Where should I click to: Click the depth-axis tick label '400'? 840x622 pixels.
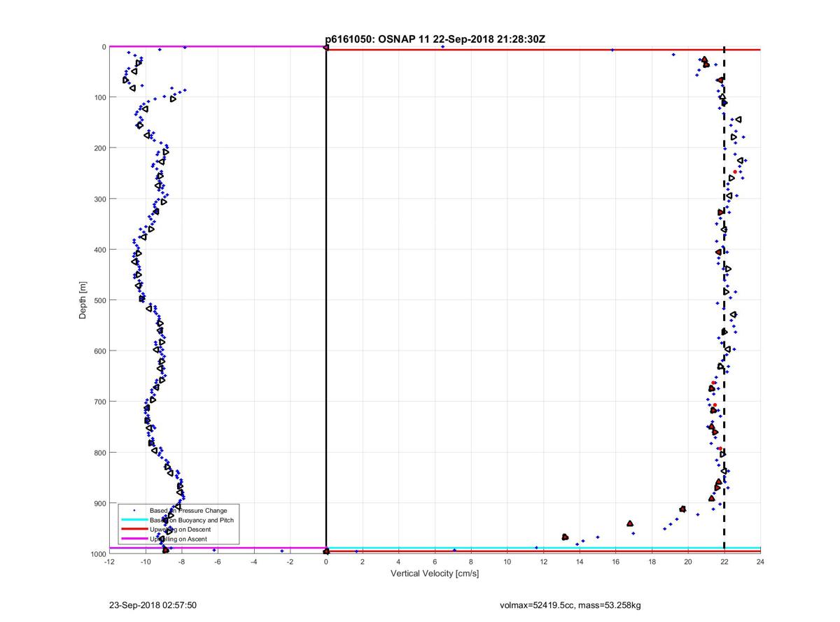coord(99,250)
